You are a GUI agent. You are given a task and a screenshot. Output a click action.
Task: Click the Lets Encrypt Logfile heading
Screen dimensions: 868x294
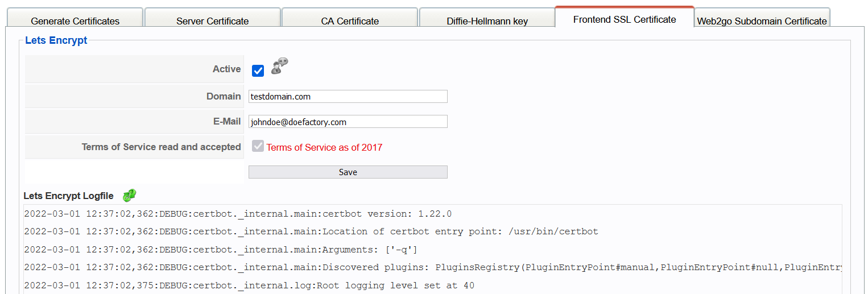pos(68,196)
